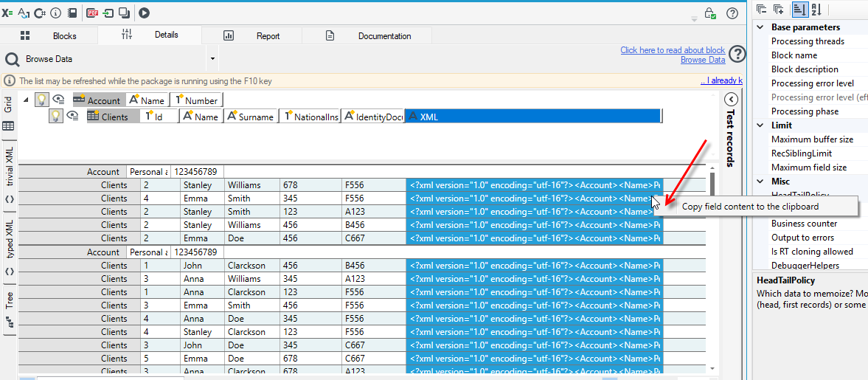
Task: Click the highlighted XML column header
Action: 534,117
